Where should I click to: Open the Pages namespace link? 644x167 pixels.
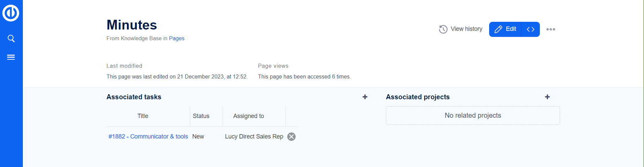176,38
